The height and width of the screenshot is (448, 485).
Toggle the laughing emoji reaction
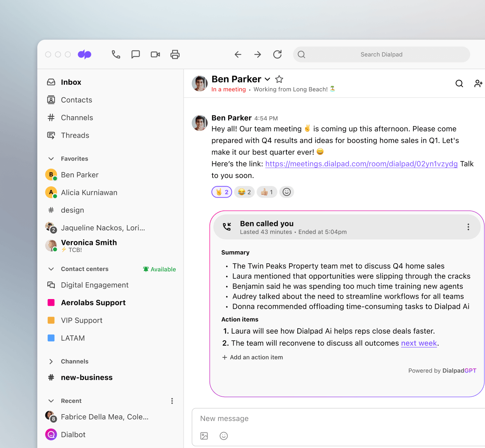pyautogui.click(x=244, y=192)
